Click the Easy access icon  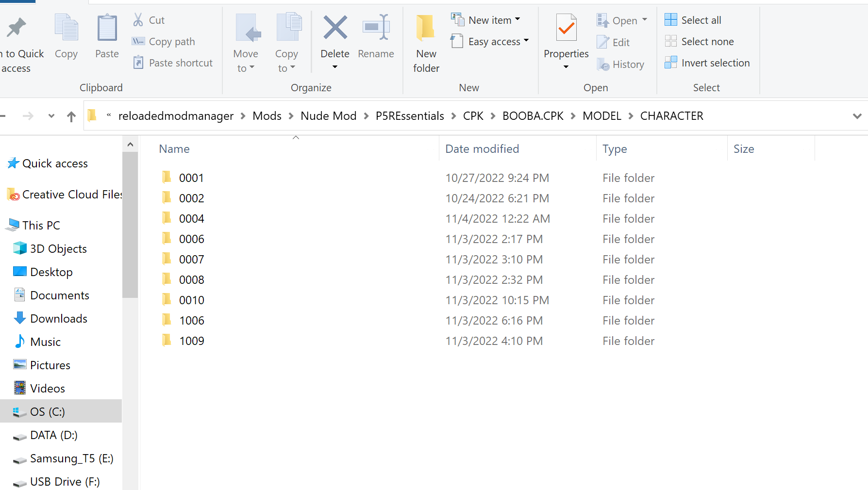click(457, 41)
